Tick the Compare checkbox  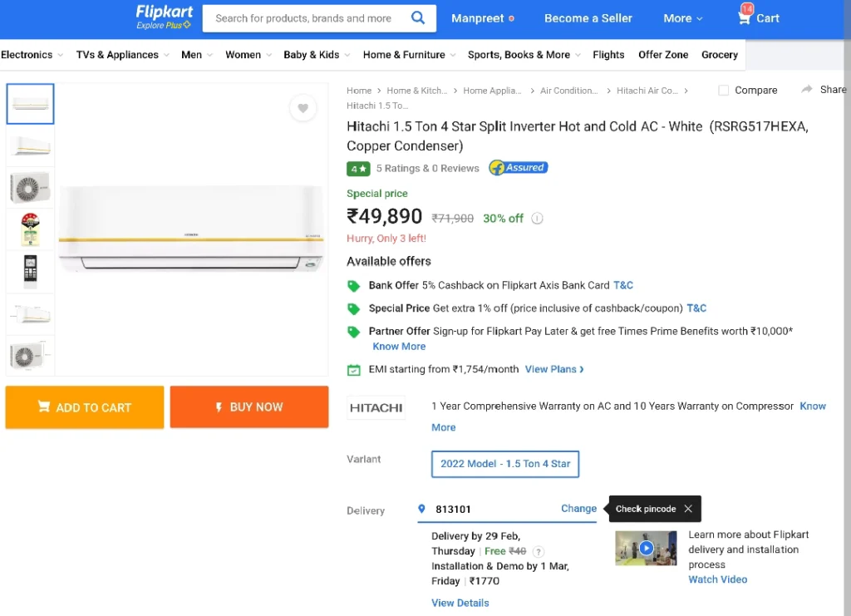(x=724, y=90)
